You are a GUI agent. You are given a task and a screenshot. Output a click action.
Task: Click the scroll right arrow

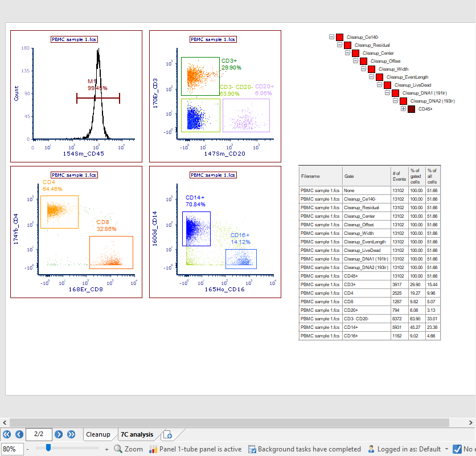[x=470, y=422]
